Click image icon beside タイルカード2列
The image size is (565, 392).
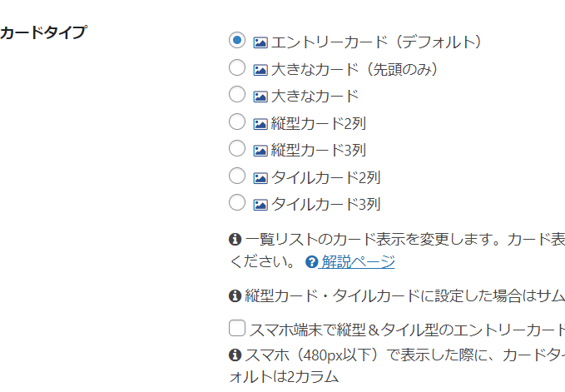click(x=260, y=177)
